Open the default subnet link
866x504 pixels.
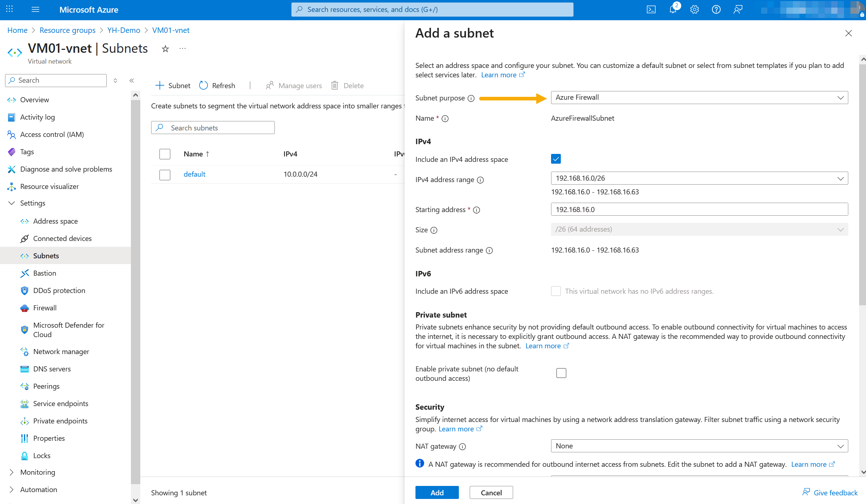tap(195, 174)
